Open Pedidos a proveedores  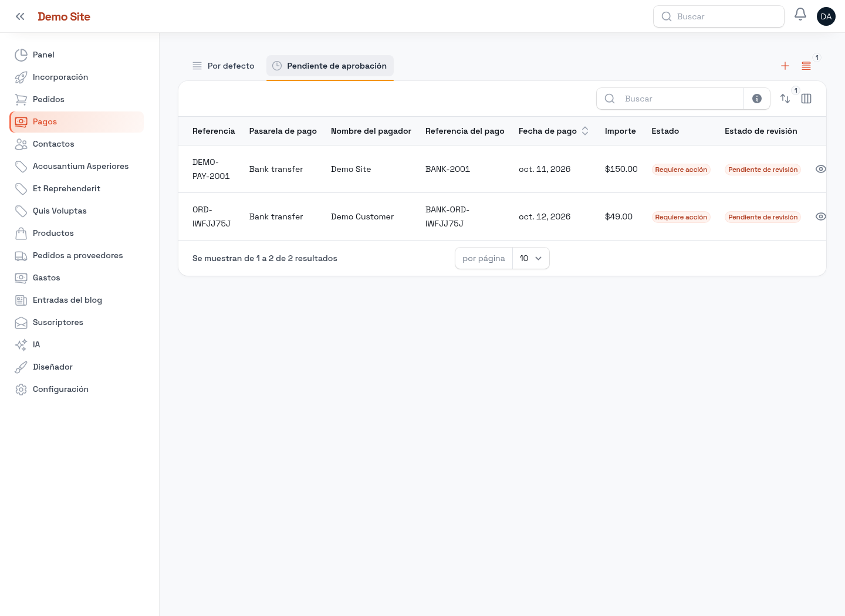click(x=77, y=255)
